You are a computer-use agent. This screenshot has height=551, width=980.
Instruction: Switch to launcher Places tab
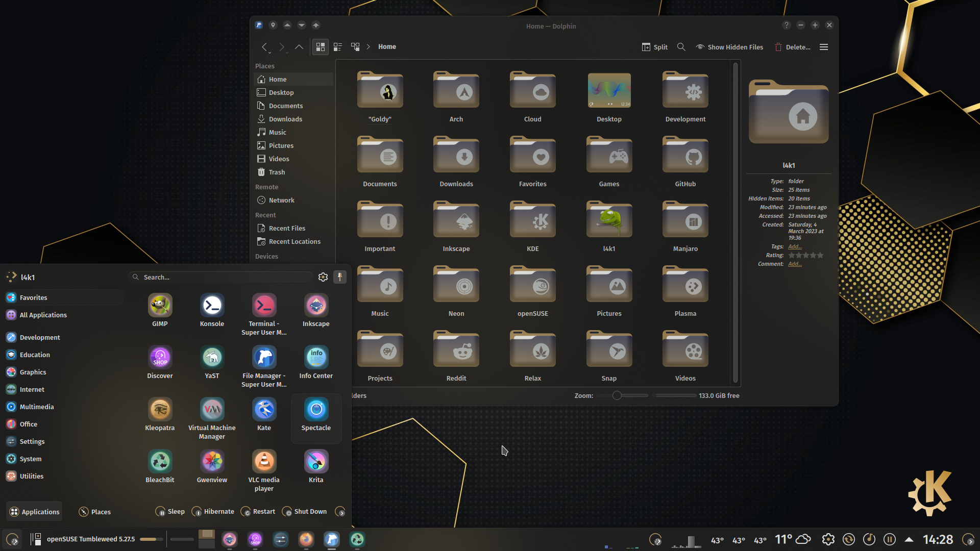coord(95,512)
